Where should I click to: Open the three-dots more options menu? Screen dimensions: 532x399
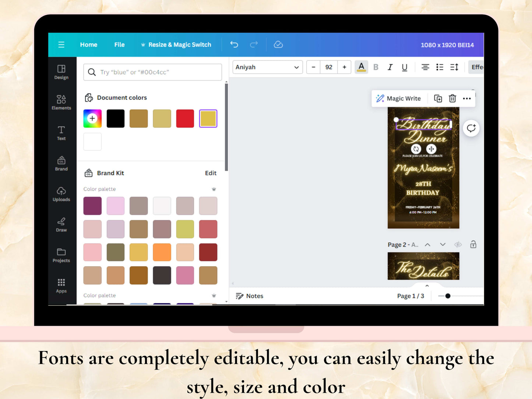(x=467, y=98)
